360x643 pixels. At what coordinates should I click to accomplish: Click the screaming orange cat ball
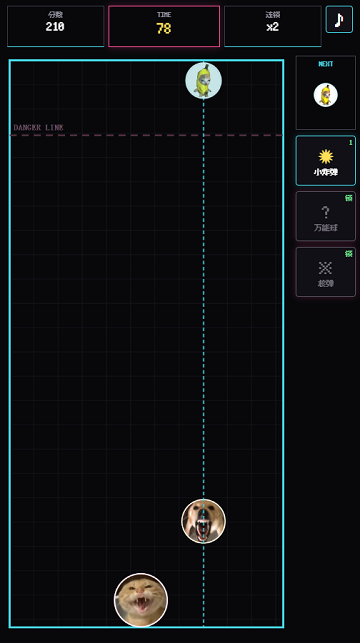click(141, 600)
